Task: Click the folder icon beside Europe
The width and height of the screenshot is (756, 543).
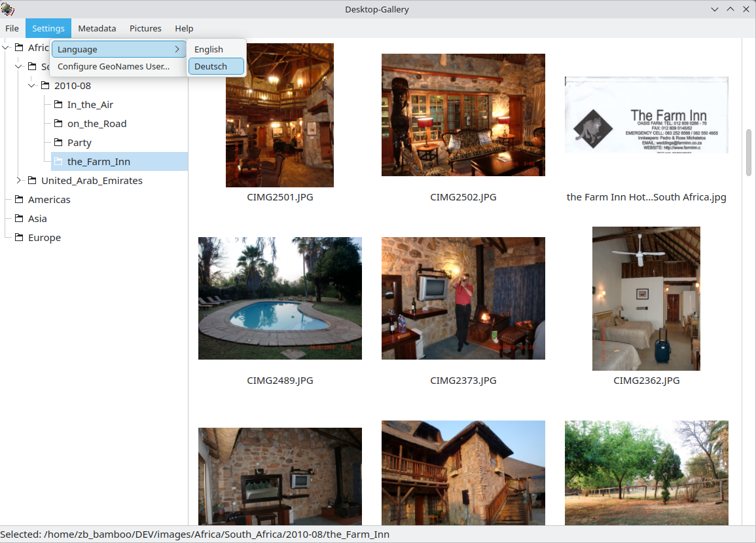Action: coord(18,238)
